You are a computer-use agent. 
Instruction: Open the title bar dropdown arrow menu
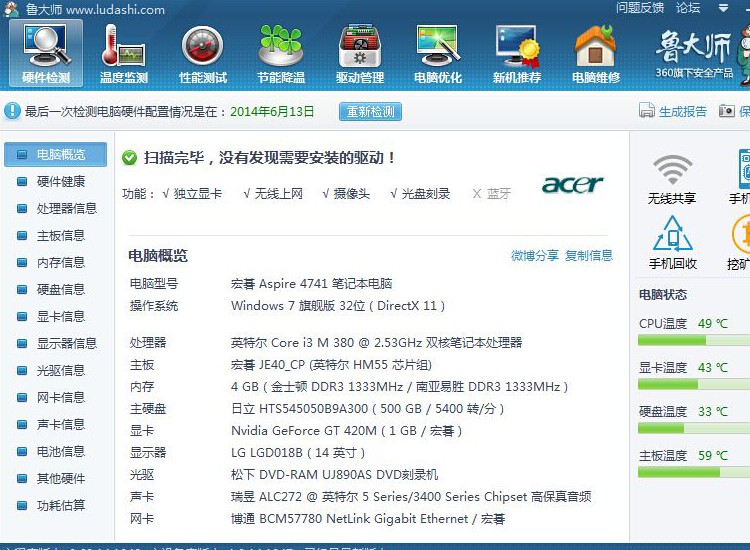723,8
